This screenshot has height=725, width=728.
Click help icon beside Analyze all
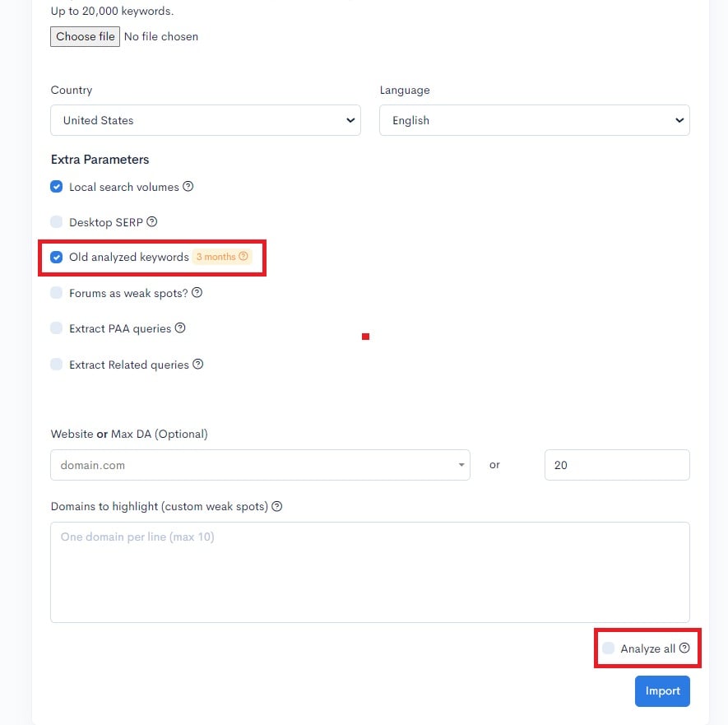[684, 648]
